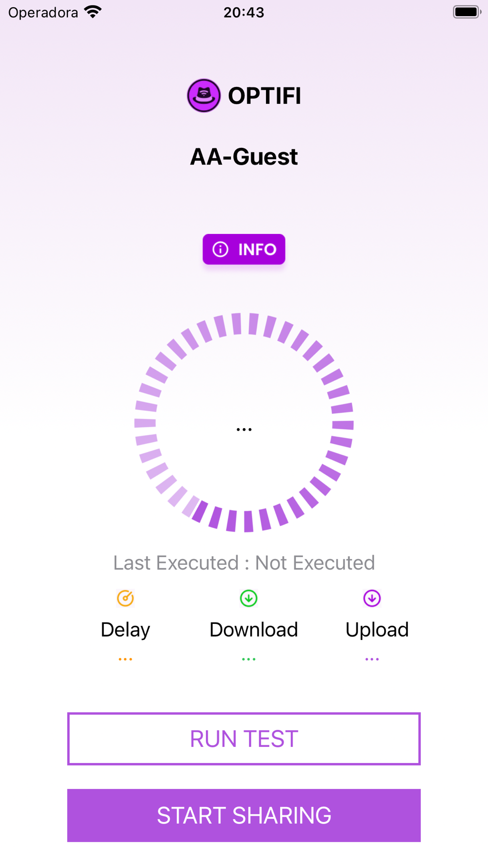Start the speed test with RUN TEST

tap(244, 739)
